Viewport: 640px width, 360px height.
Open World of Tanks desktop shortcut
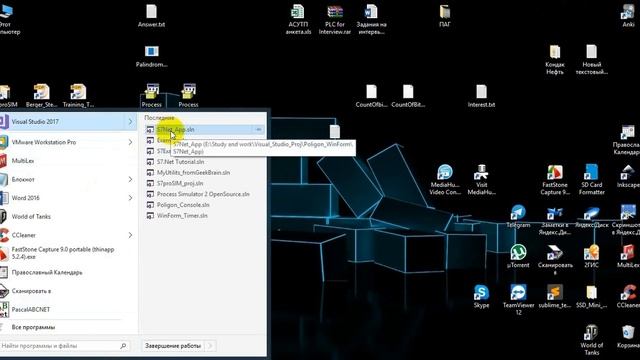(x=591, y=340)
